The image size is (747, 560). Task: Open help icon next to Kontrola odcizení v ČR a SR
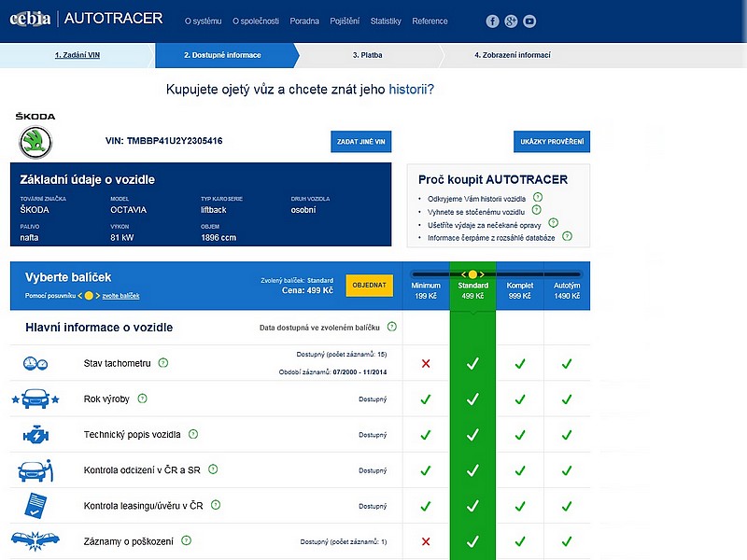coord(213,469)
